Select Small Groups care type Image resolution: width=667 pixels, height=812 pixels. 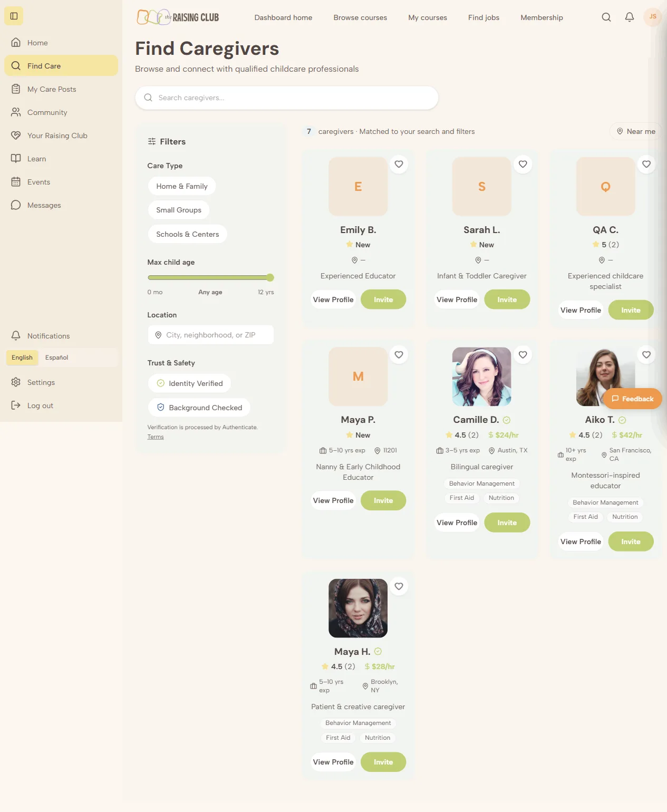pos(179,210)
